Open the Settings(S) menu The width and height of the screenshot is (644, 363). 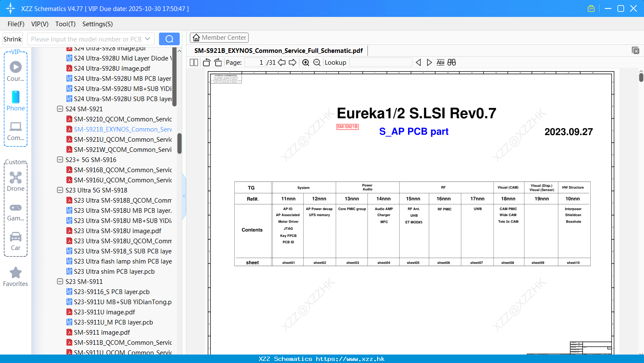(x=98, y=24)
